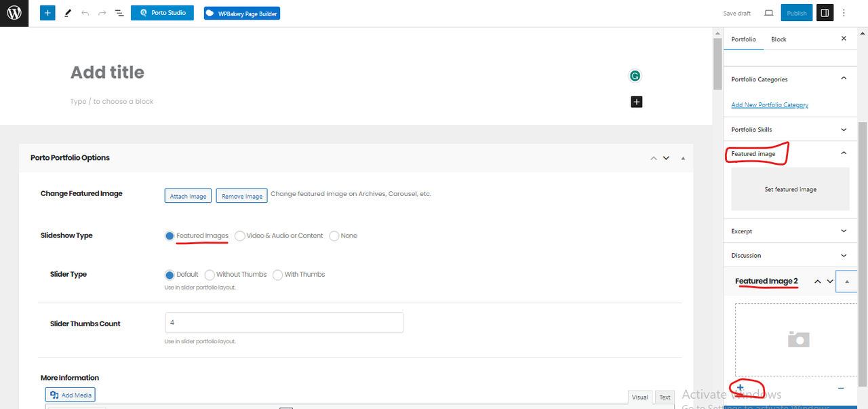Switch to the Portfolio sidebar tab

click(743, 39)
